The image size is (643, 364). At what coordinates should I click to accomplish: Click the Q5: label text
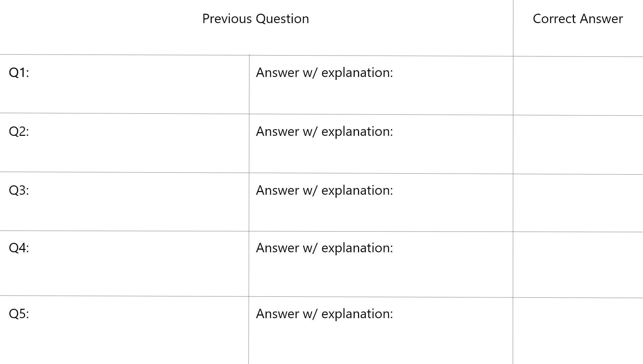(19, 314)
